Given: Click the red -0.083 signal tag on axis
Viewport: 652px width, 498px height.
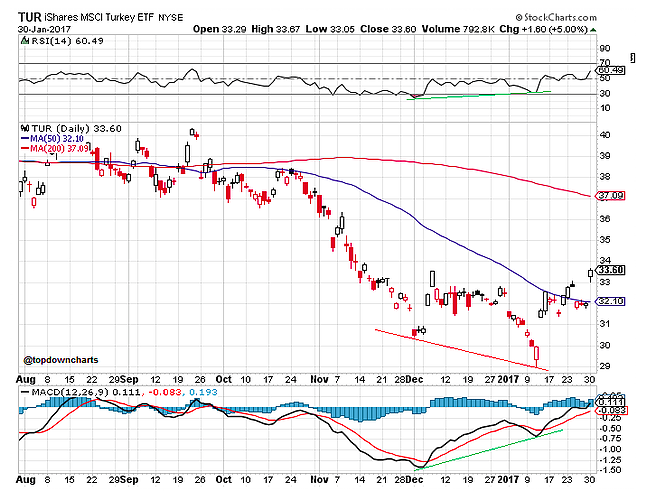Looking at the screenshot, I should tap(610, 410).
